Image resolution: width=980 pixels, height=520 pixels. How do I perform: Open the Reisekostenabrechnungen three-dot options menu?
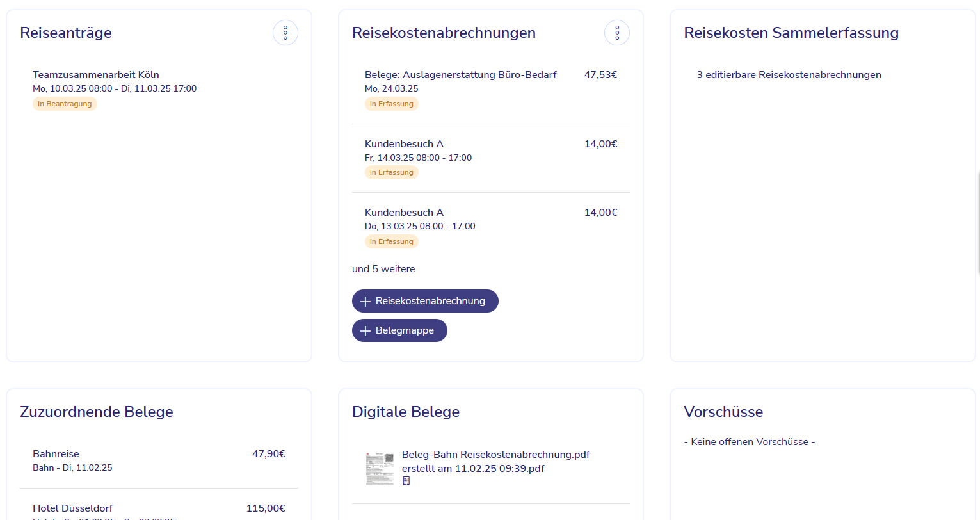(x=617, y=33)
